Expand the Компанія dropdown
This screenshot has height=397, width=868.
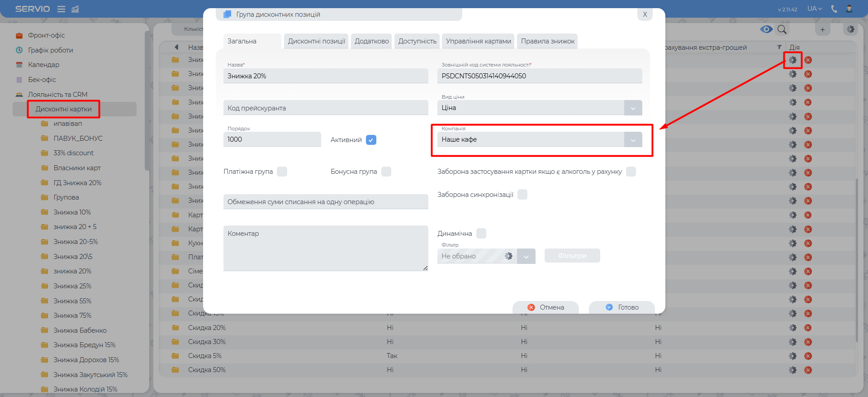click(x=633, y=139)
